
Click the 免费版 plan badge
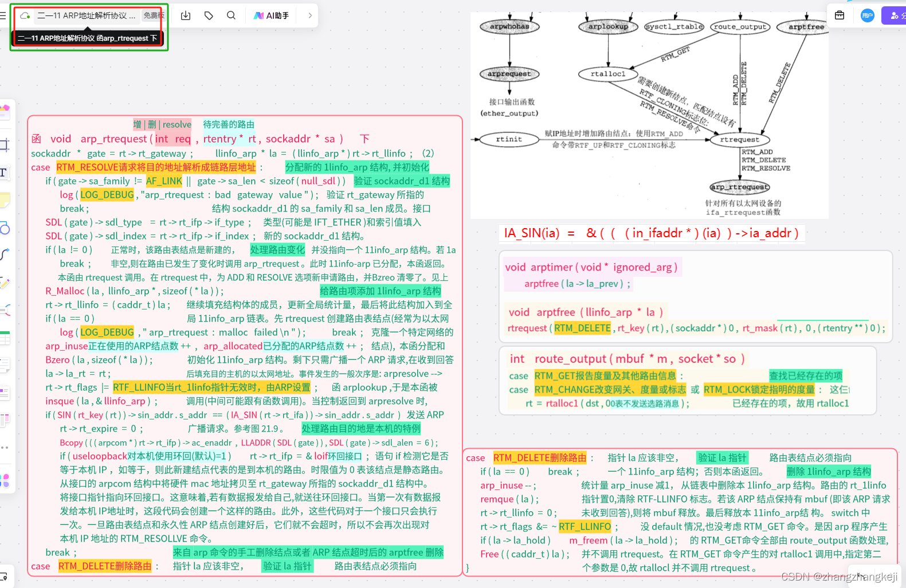pos(154,15)
